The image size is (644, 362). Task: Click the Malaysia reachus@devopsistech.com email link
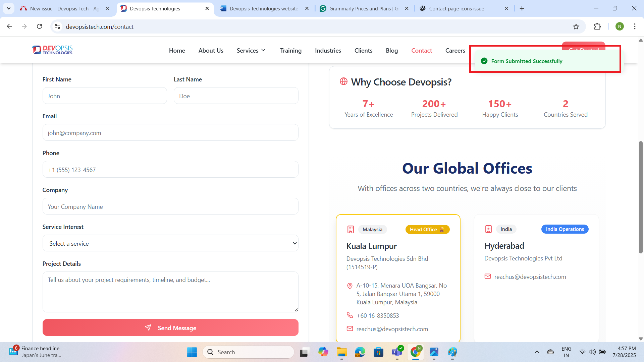pyautogui.click(x=392, y=329)
